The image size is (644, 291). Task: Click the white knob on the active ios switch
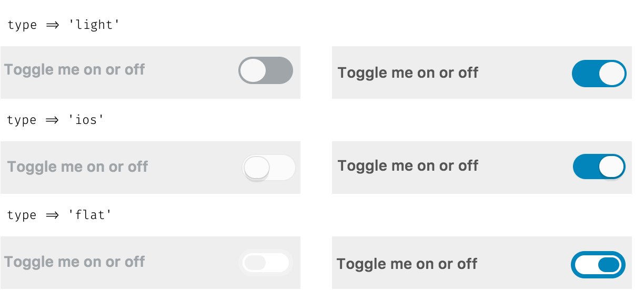point(611,167)
